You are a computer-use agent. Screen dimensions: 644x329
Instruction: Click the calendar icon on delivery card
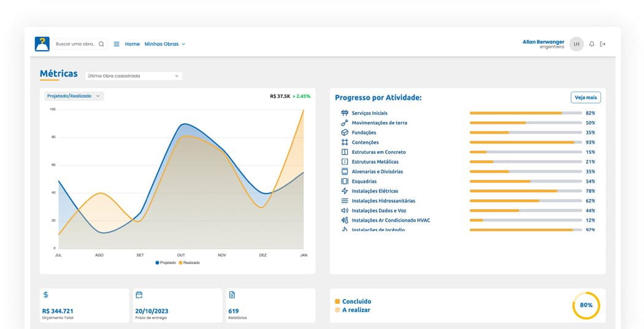(x=139, y=295)
